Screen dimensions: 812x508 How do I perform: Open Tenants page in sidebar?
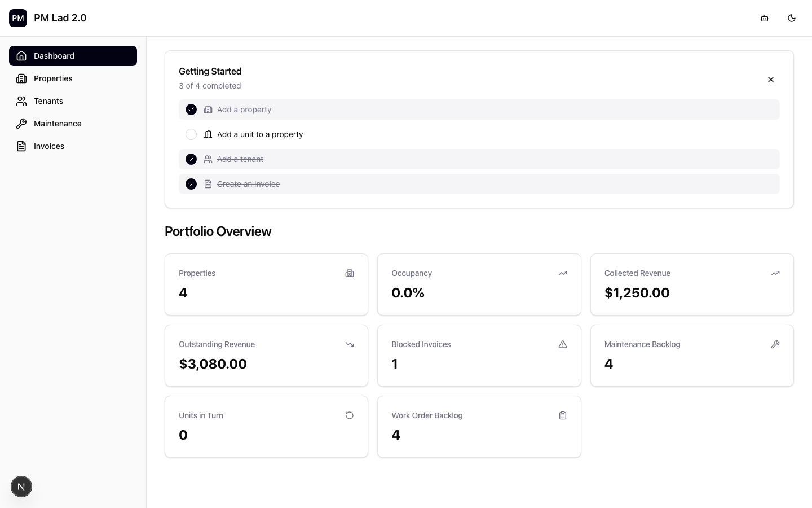73,101
